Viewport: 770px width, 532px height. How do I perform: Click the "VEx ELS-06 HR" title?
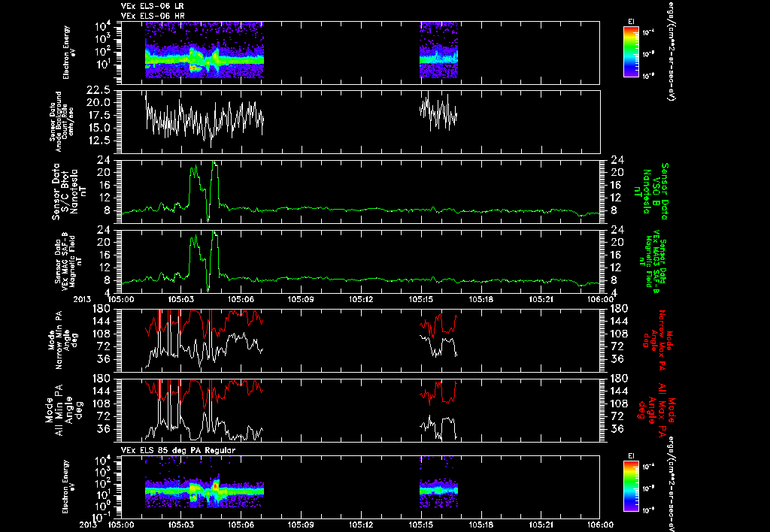point(153,17)
